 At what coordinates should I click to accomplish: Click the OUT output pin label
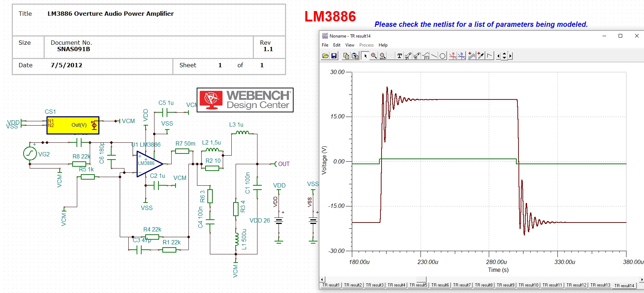pos(284,164)
